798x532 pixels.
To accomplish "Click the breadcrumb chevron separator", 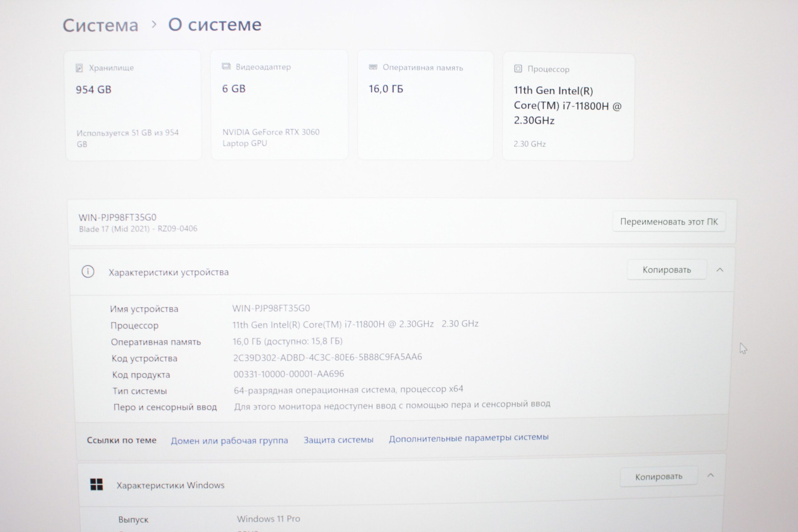I will (154, 24).
